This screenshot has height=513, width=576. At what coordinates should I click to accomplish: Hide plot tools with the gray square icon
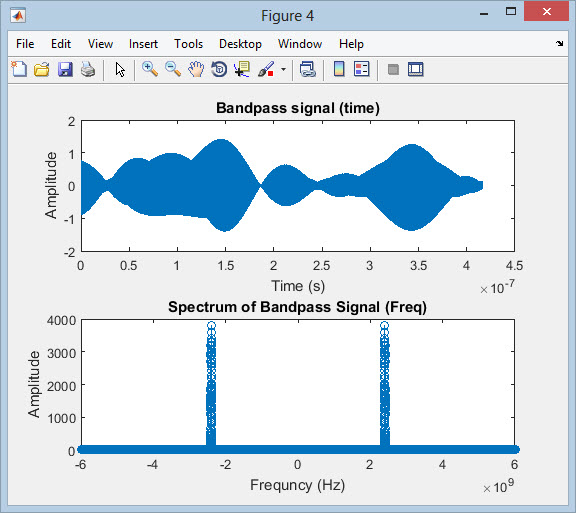pos(393,69)
